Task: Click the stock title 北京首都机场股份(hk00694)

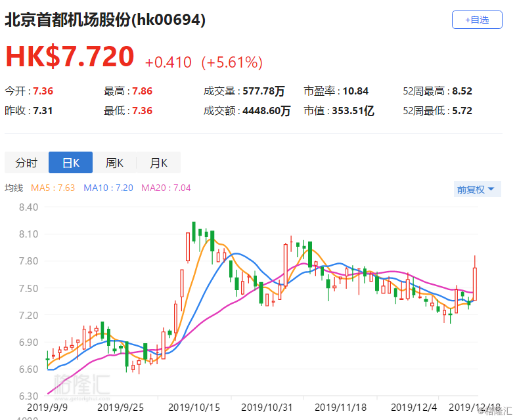Action: [x=105, y=20]
